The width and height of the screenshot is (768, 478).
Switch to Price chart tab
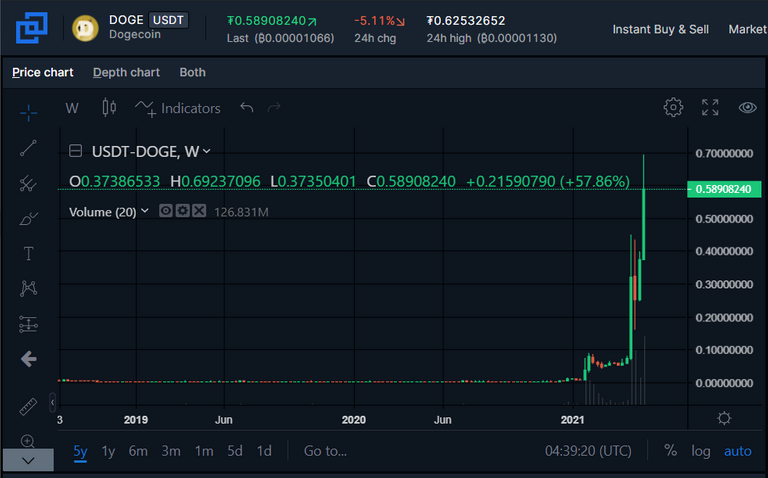tap(43, 72)
